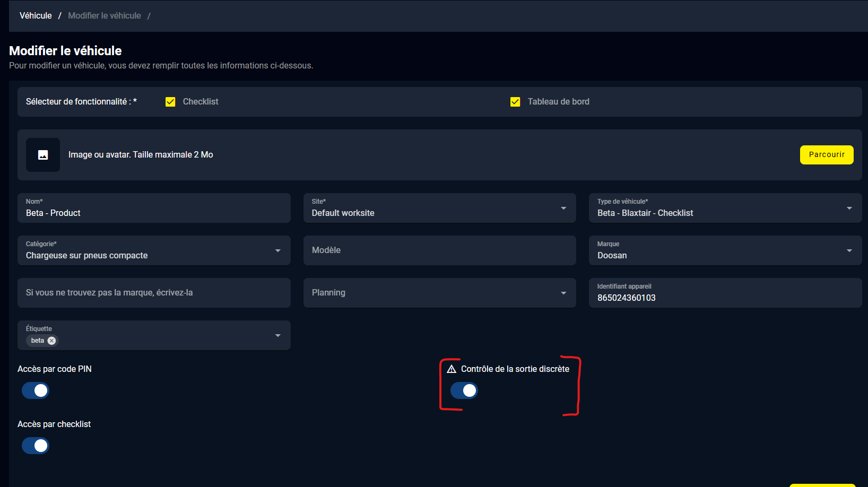Viewport: 868px width, 487px height.
Task: Click the Identifiant appareil field
Action: (x=725, y=298)
